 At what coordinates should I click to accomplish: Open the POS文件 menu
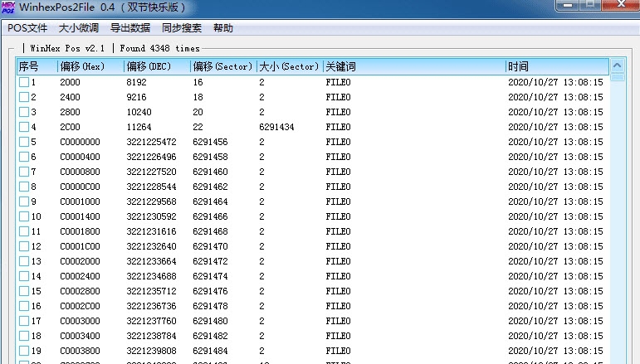tap(27, 28)
